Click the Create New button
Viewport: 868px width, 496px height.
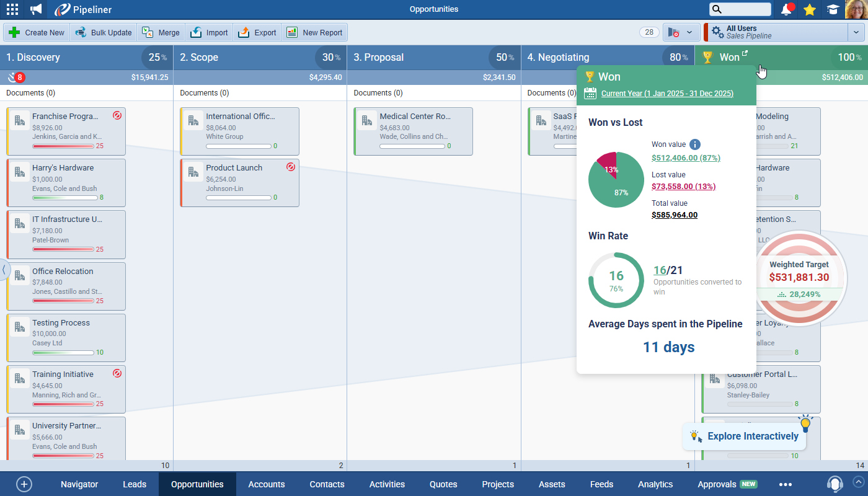(37, 32)
